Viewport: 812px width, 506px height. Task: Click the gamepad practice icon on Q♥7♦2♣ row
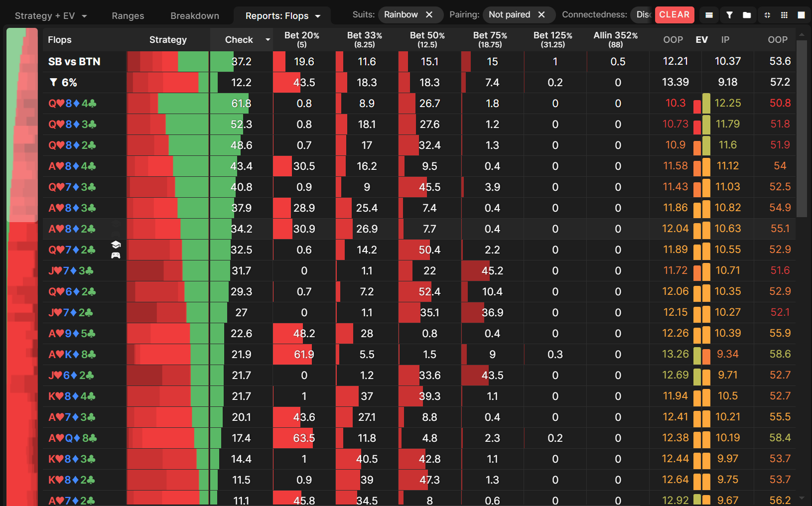pyautogui.click(x=116, y=255)
